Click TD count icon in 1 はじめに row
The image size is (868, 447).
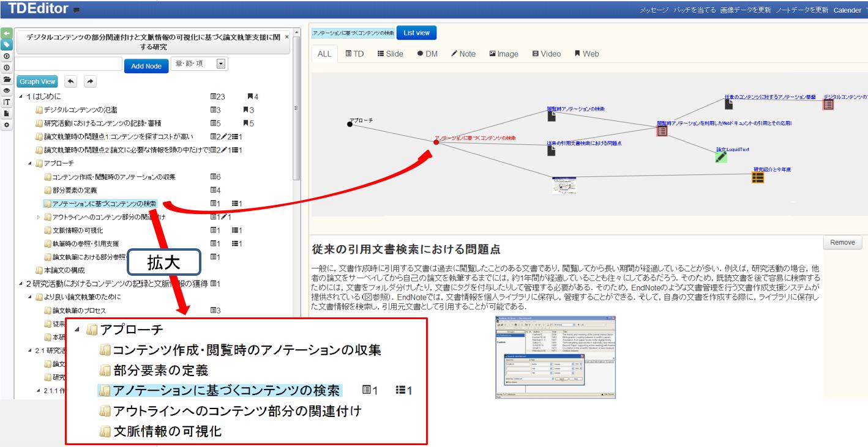214,97
